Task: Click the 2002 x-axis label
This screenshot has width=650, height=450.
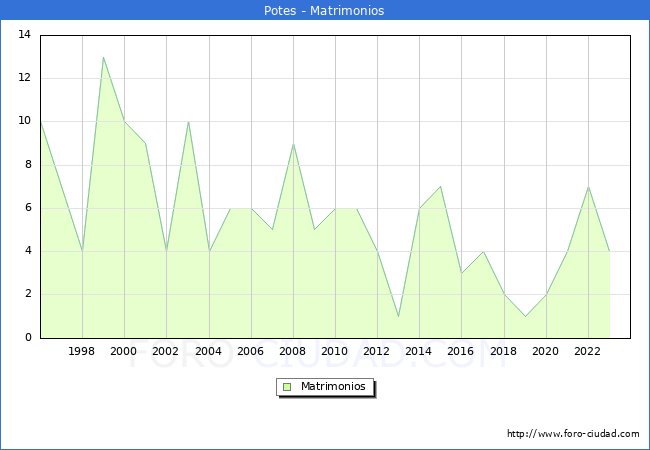Action: [x=165, y=351]
